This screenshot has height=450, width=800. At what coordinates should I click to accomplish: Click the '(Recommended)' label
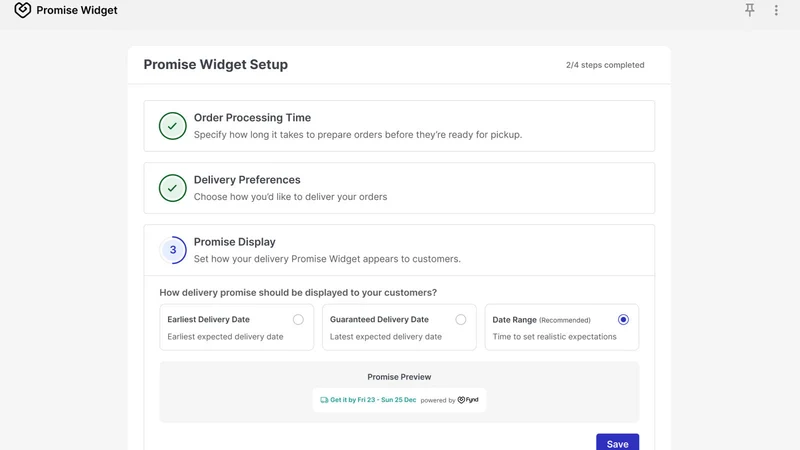565,320
